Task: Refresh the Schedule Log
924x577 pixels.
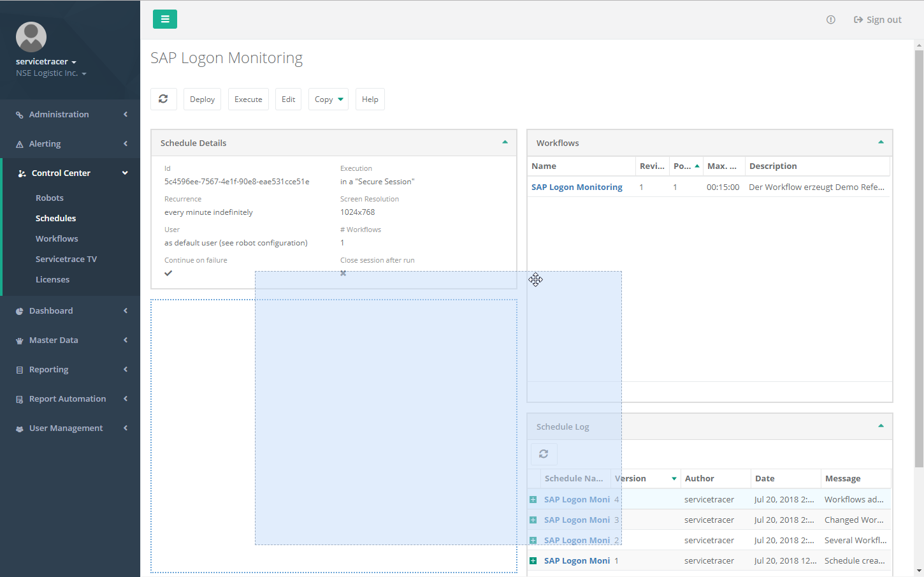Action: click(x=544, y=454)
